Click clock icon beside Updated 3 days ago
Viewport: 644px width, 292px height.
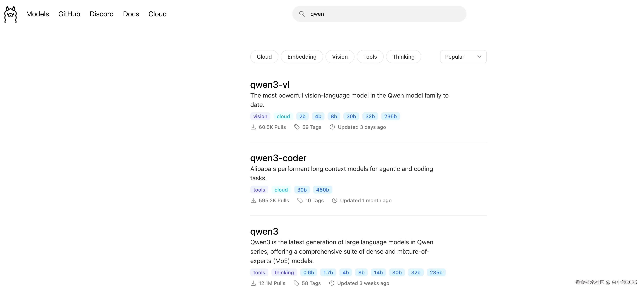click(x=332, y=127)
